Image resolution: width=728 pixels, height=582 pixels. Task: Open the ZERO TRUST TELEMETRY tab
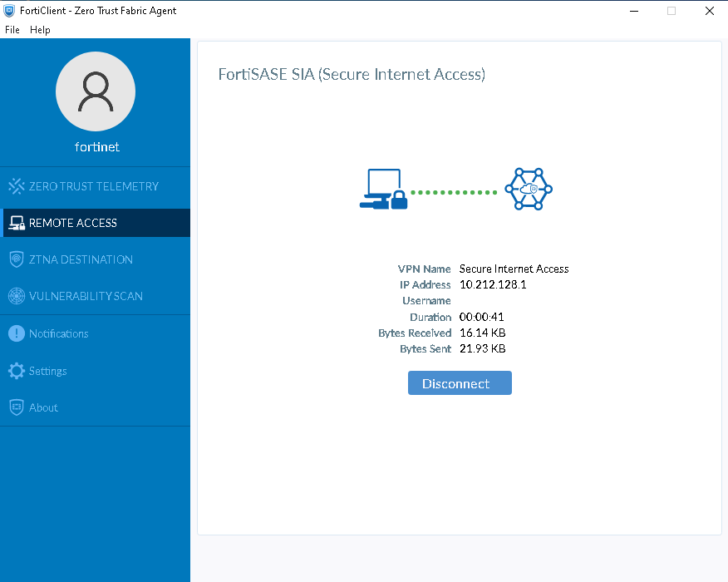(96, 186)
